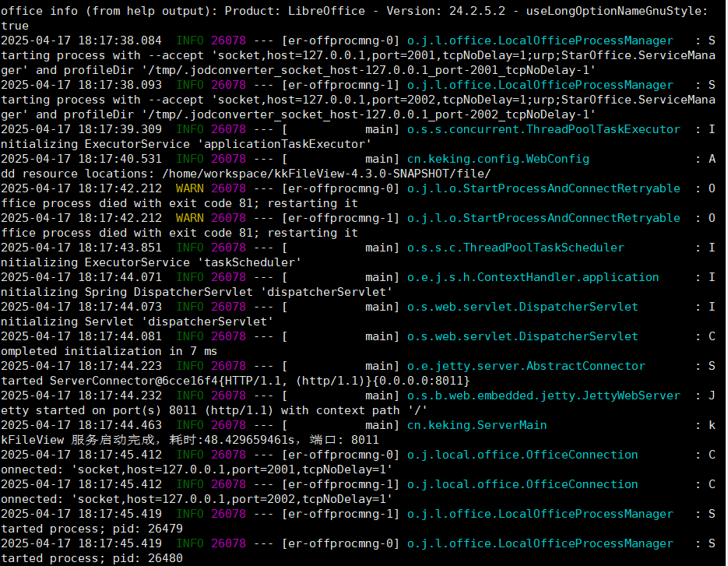Click the WARN label on the er-offprocmng-1 line
The width and height of the screenshot is (728, 566).
[189, 218]
